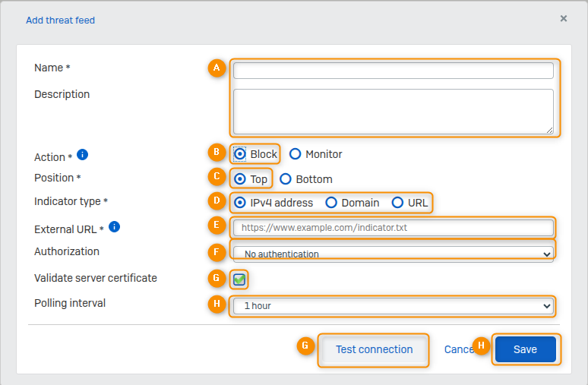The width and height of the screenshot is (588, 385).
Task: Click the Cancel link
Action: click(x=459, y=349)
